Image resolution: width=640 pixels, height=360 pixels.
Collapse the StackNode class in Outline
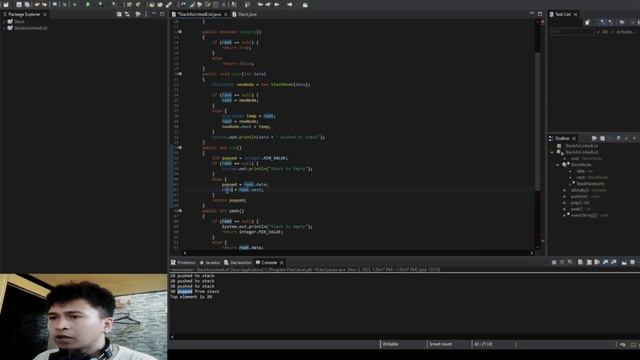click(558, 165)
